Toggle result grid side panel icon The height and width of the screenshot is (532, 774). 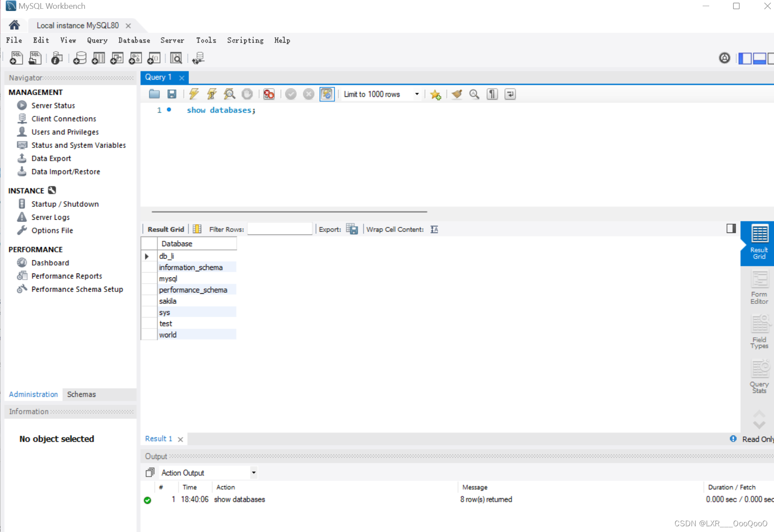[x=731, y=228]
